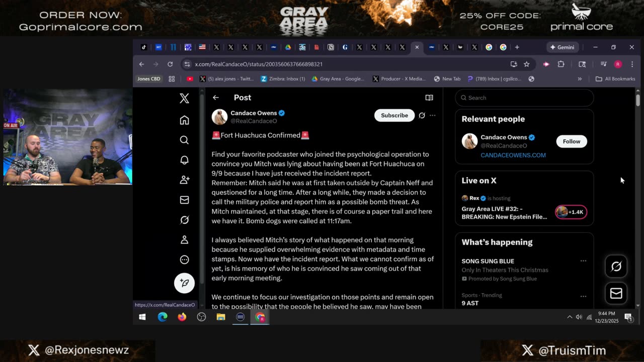Screen dimensions: 644x362
Task: Open a new tab with the plus button
Action: tap(517, 47)
